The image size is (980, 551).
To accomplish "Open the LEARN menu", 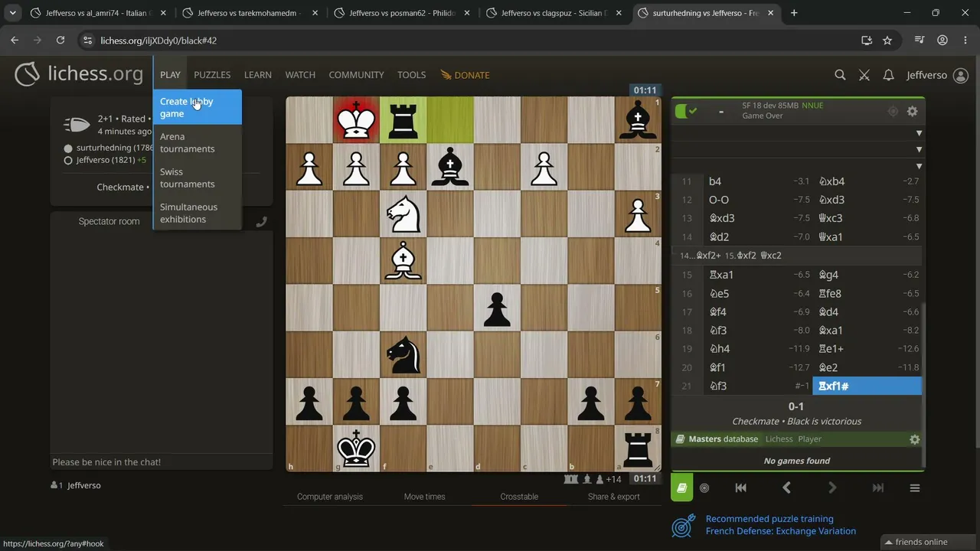I will (258, 75).
